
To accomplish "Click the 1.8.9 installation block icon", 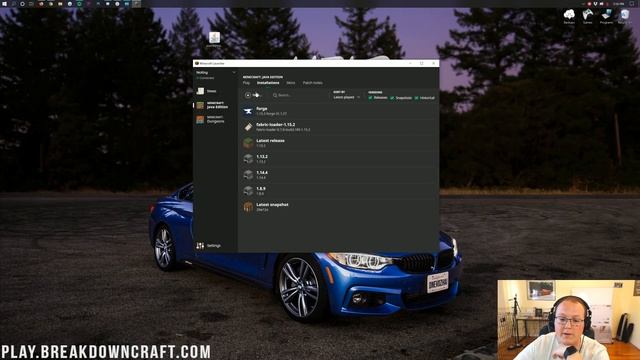I will click(248, 191).
